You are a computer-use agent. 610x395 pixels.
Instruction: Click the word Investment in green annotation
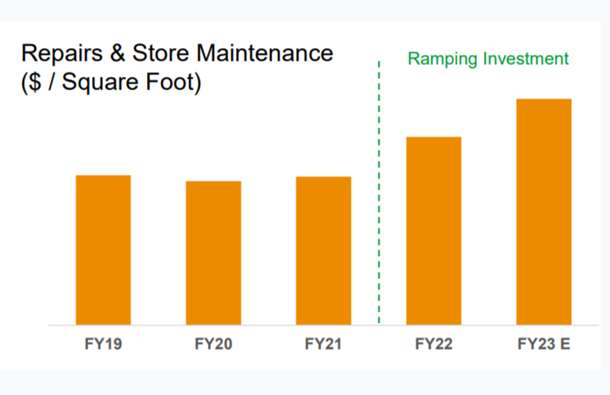[526, 59]
